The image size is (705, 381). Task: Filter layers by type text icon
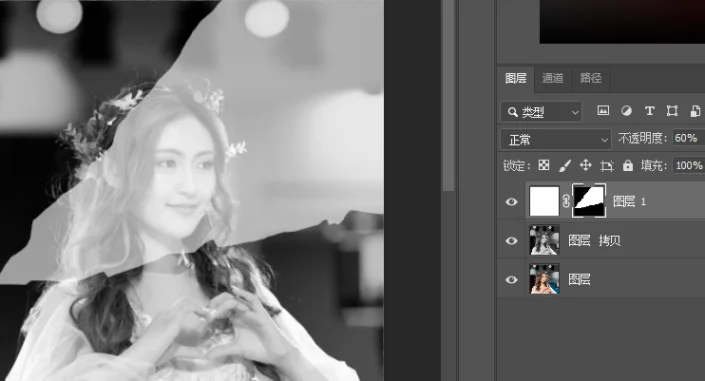click(649, 111)
